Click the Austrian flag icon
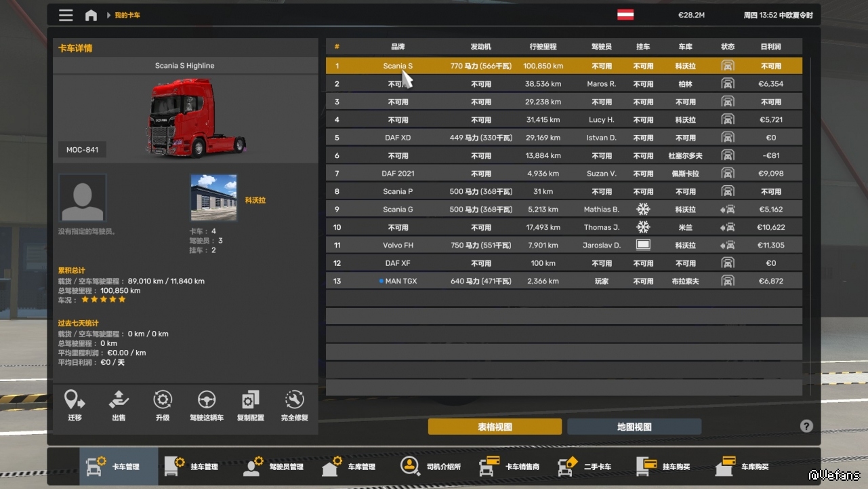868x489 pixels. (x=625, y=15)
